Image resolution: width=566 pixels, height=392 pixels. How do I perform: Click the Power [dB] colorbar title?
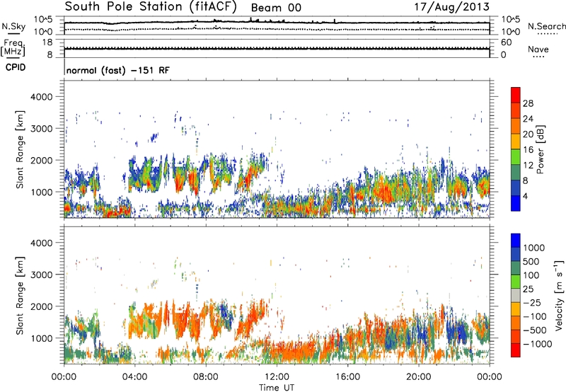point(541,149)
